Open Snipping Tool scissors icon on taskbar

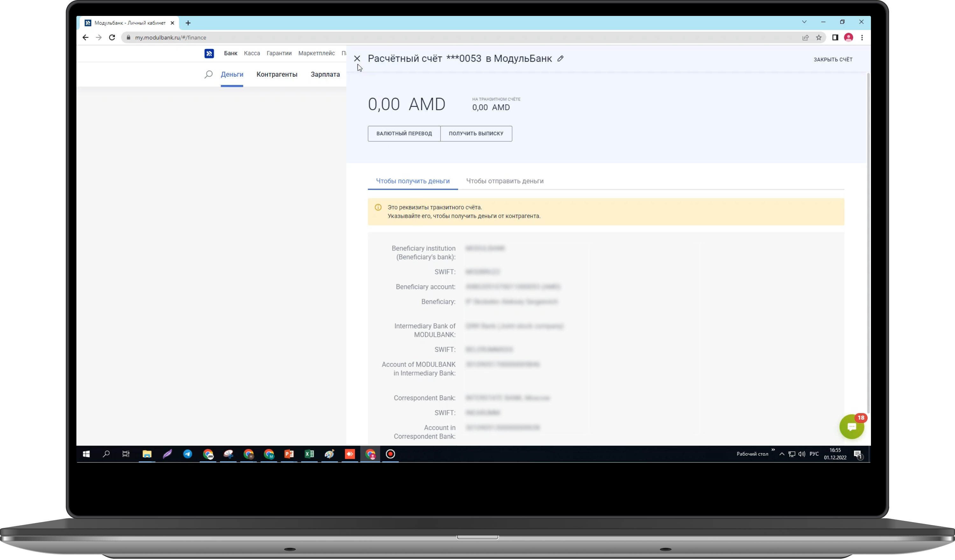click(x=228, y=455)
